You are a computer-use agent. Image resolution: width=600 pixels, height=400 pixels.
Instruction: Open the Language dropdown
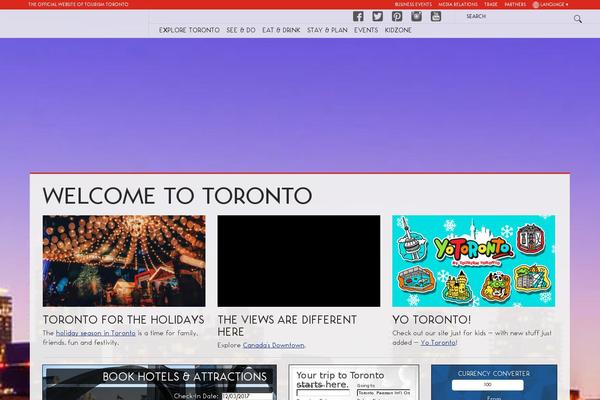tap(554, 5)
